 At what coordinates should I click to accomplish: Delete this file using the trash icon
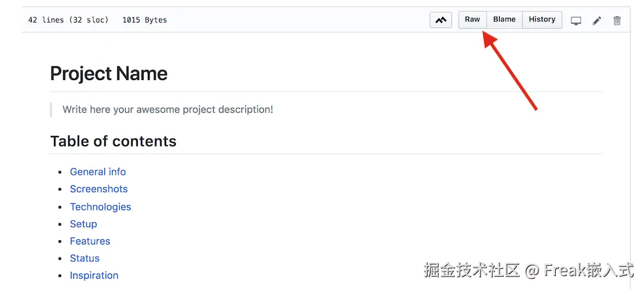click(617, 21)
